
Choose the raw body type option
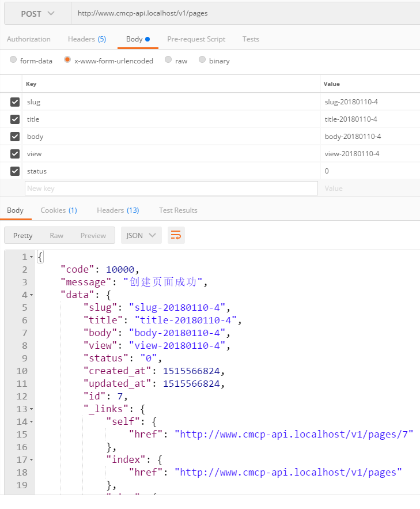(x=168, y=60)
